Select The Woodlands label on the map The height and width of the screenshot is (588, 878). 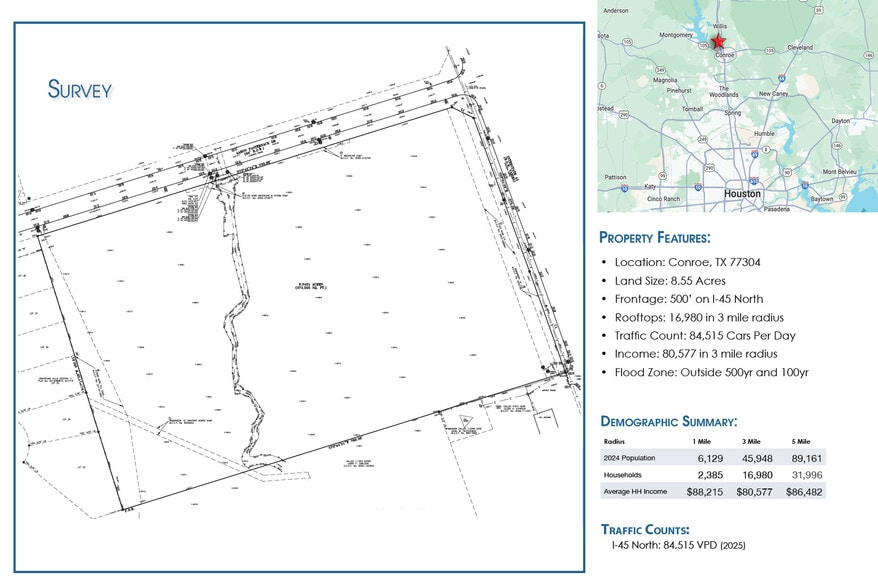(x=724, y=91)
